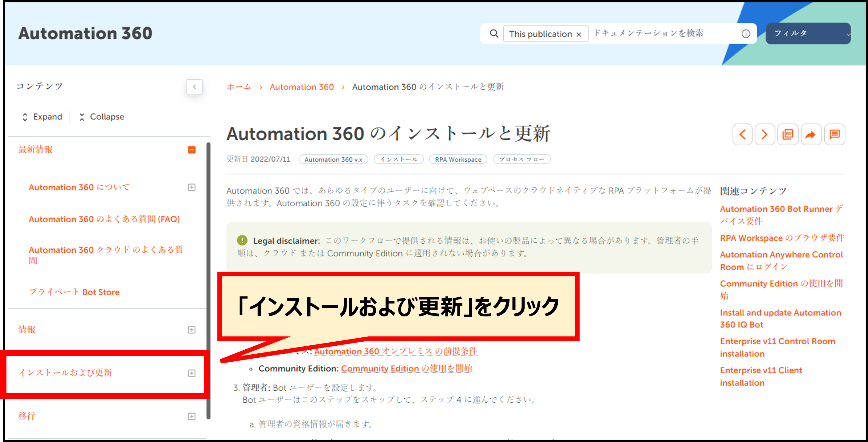Expand the 移行 section
The height and width of the screenshot is (442, 868).
click(192, 416)
